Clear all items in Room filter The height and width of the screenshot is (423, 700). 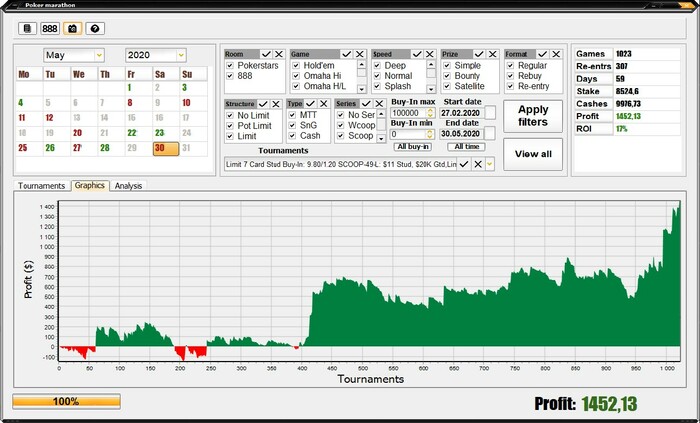click(x=279, y=54)
